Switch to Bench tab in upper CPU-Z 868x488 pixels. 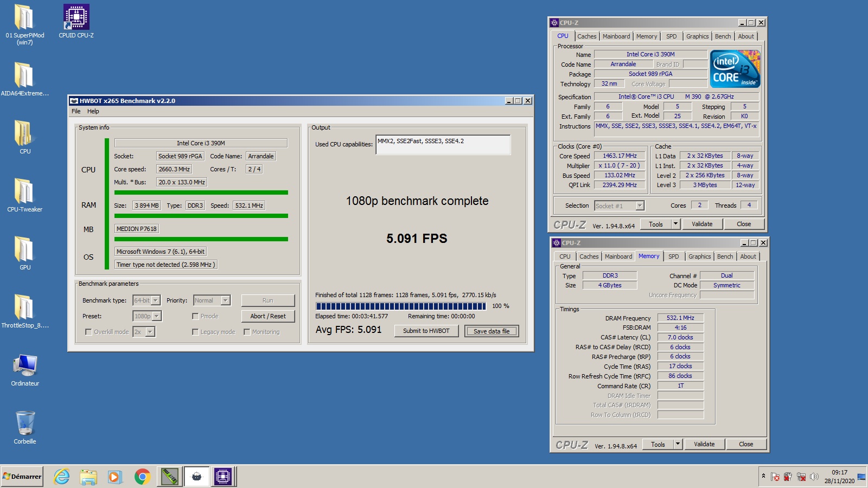pos(723,36)
